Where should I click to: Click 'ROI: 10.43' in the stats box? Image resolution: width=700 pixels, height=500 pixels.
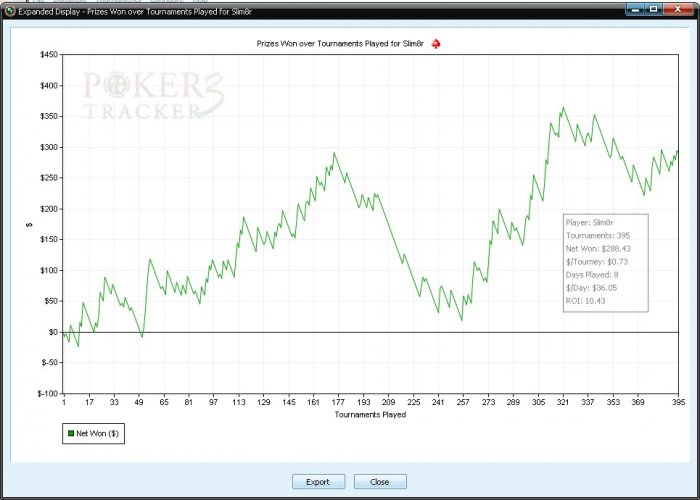[x=585, y=301]
